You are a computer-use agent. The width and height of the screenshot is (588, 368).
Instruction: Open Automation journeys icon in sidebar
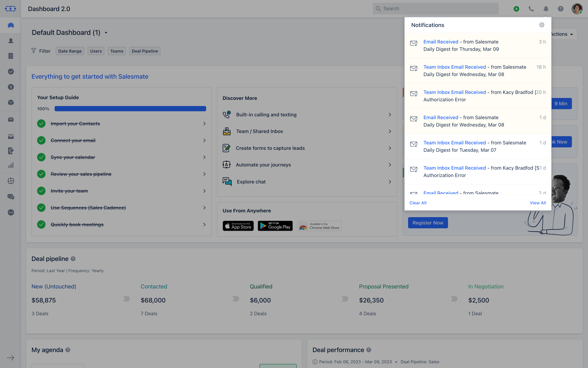11,181
